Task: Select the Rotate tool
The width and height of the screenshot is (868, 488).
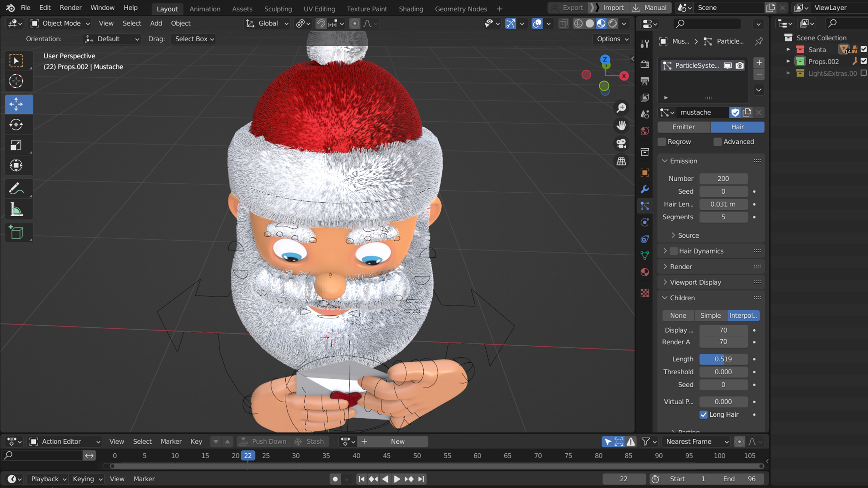Action: [16, 125]
